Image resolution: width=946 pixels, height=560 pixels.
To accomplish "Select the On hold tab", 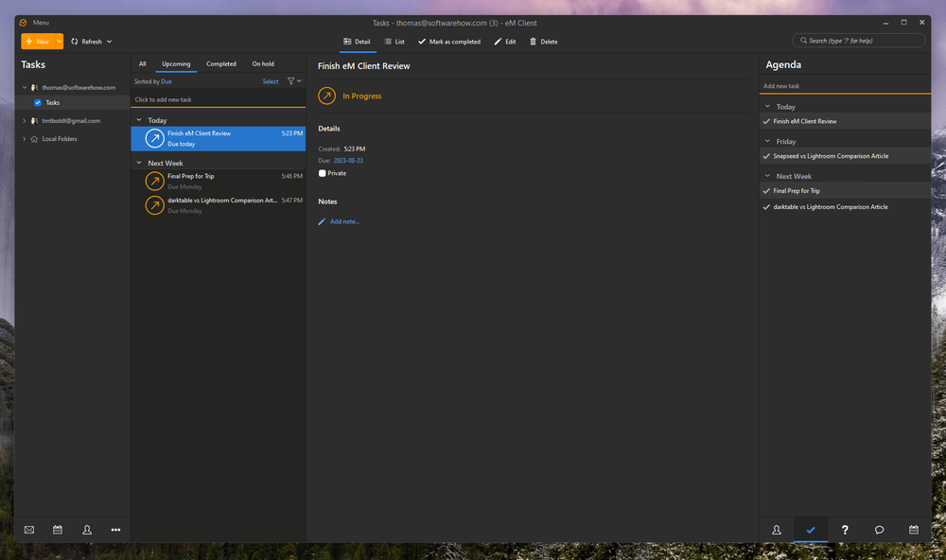I will 263,64.
